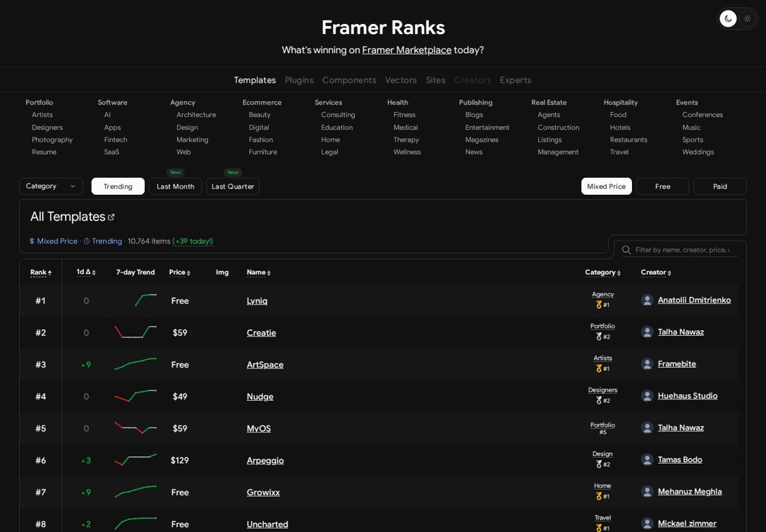Viewport: 766px width, 532px height.
Task: Click the Uncharted template name
Action: pos(267,524)
